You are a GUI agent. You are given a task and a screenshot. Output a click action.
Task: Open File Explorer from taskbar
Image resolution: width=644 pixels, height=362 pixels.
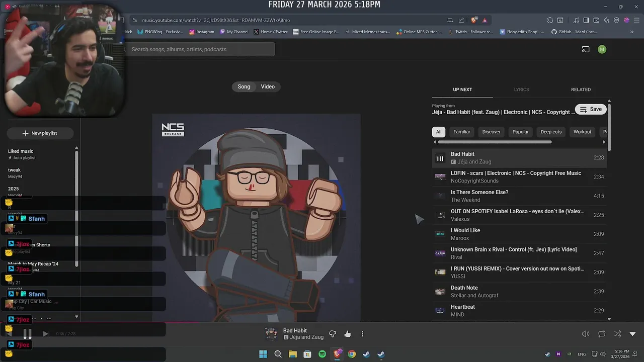coord(292,354)
